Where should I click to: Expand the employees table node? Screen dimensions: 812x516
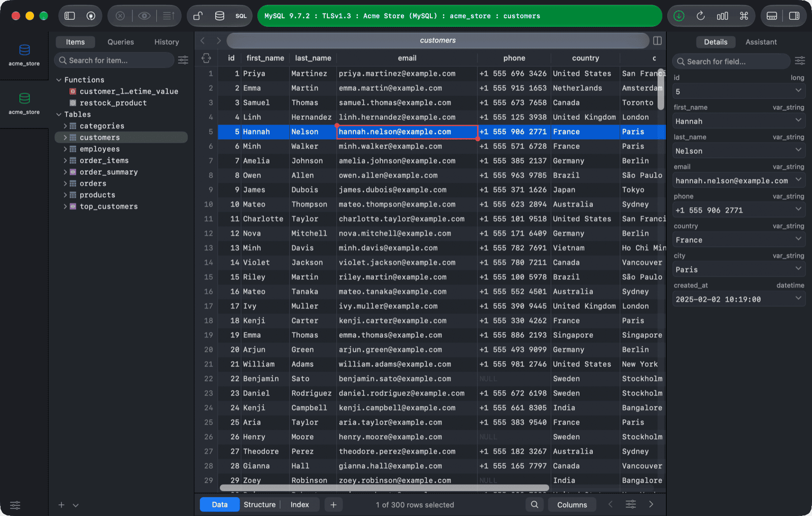pos(65,149)
